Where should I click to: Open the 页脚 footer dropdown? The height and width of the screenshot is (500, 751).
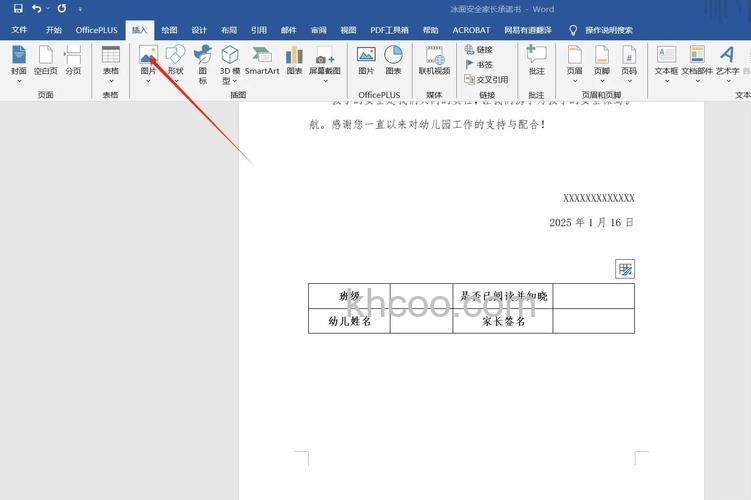(x=602, y=64)
